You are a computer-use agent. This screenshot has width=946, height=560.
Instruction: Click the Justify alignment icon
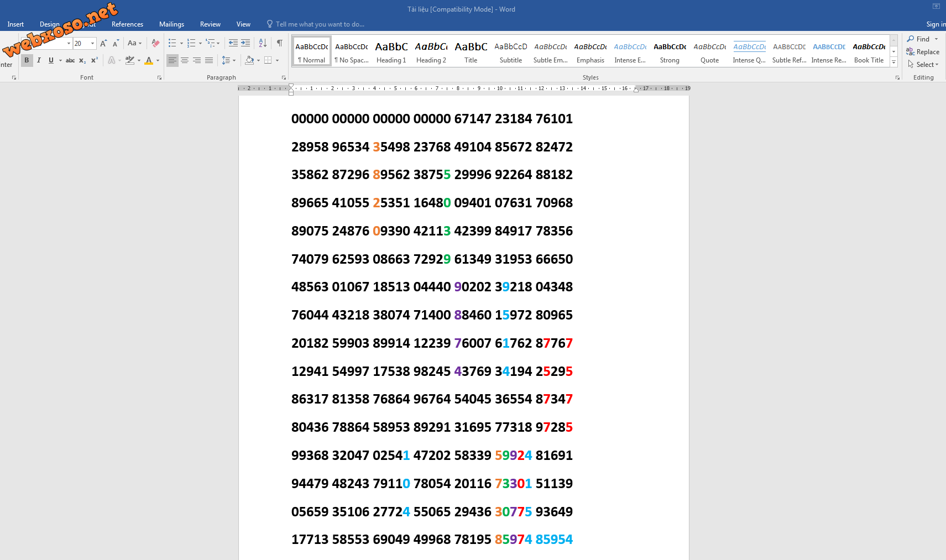coord(209,60)
